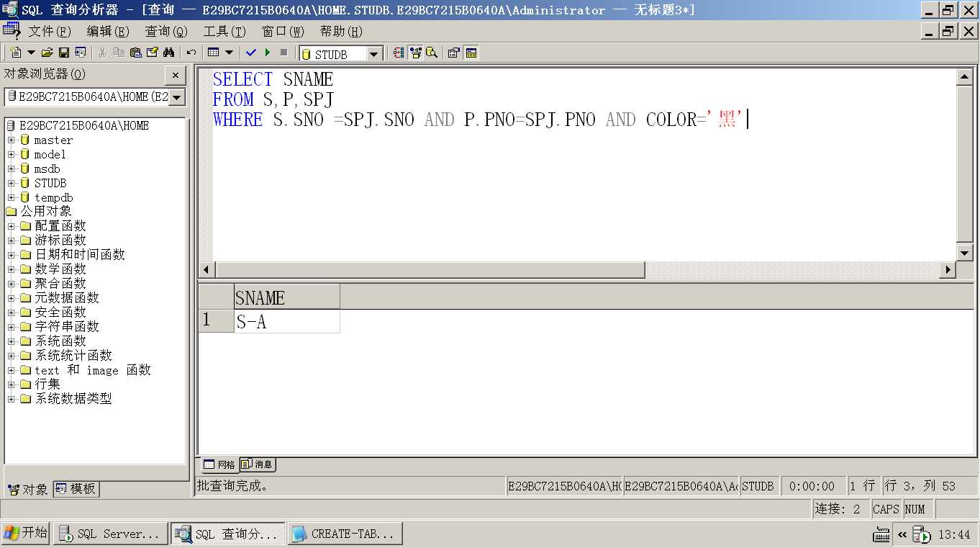Parse the query with the blue checkmark
This screenshot has width=980, height=548.
pos(251,53)
